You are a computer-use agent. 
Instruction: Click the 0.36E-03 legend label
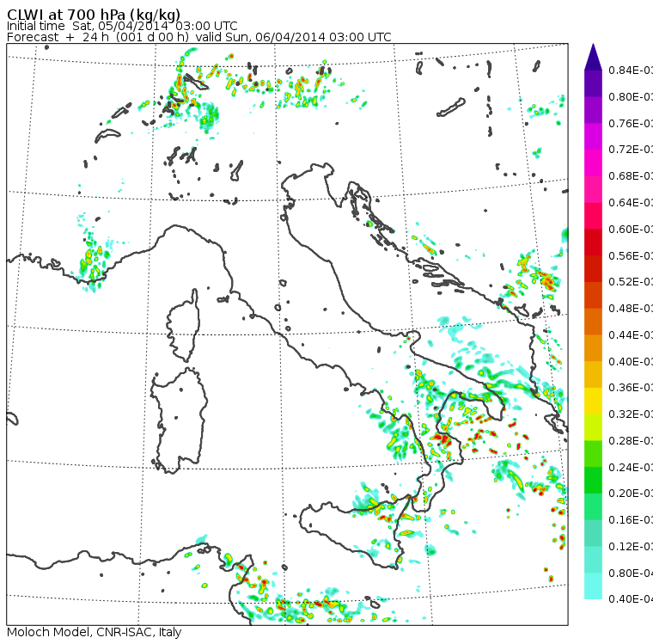(x=631, y=388)
